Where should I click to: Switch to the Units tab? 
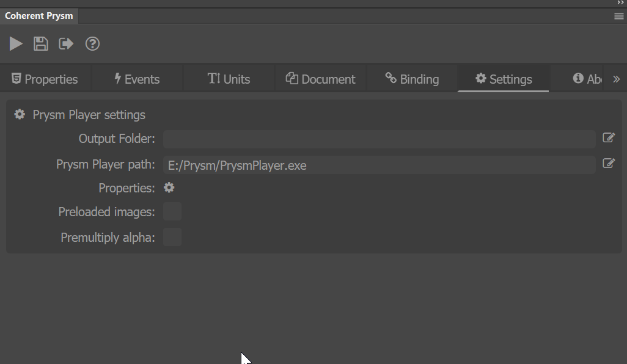point(229,79)
